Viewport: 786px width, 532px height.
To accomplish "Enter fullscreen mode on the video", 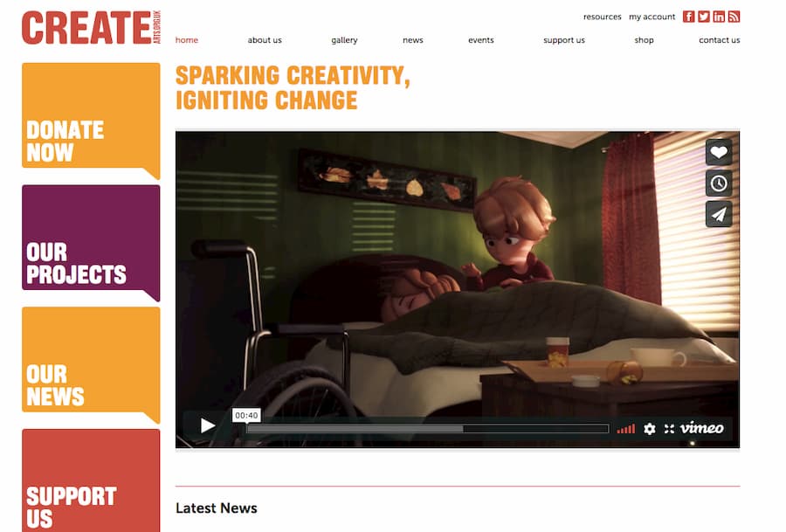I will 669,429.
